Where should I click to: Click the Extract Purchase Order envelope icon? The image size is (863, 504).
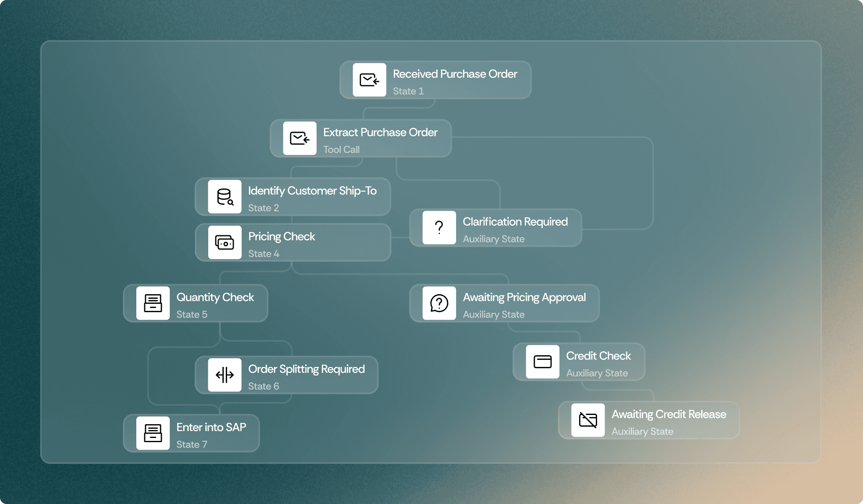pyautogui.click(x=299, y=138)
